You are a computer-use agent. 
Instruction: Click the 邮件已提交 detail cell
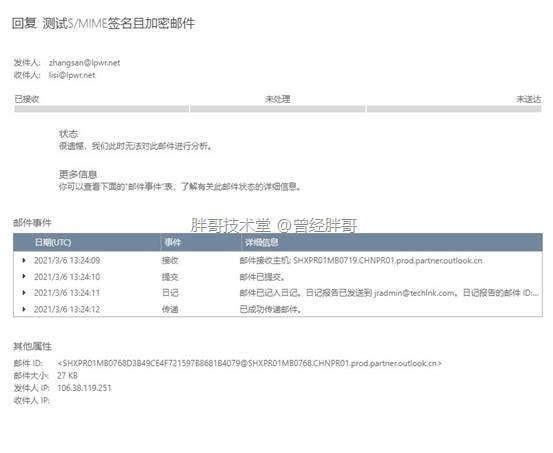262,277
